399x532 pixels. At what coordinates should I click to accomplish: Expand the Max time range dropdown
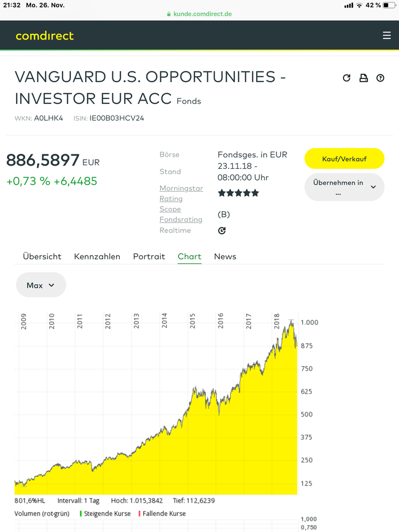coord(41,285)
